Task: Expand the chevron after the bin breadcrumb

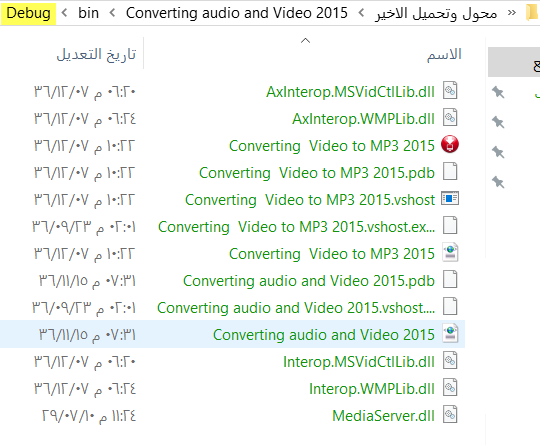Action: click(112, 13)
